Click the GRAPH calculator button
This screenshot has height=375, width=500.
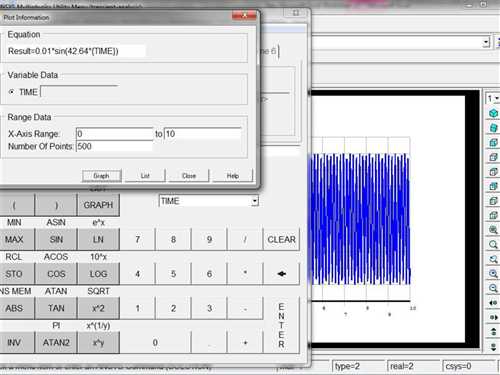[x=98, y=205]
